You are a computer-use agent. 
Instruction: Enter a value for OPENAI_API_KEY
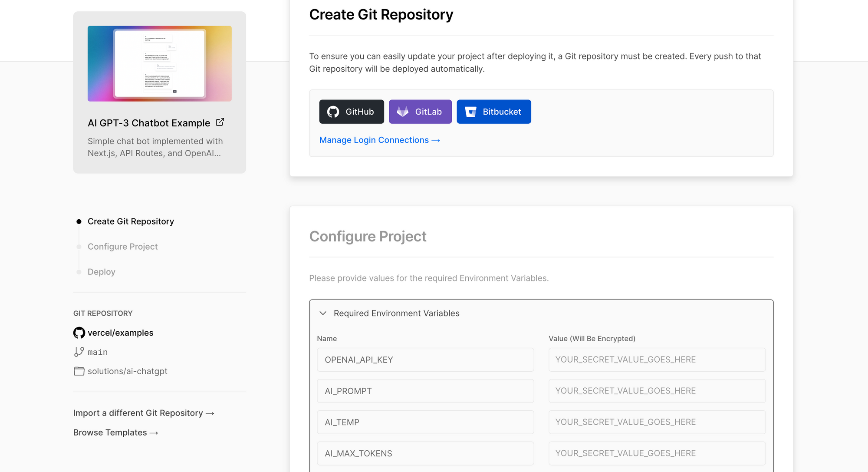(657, 360)
